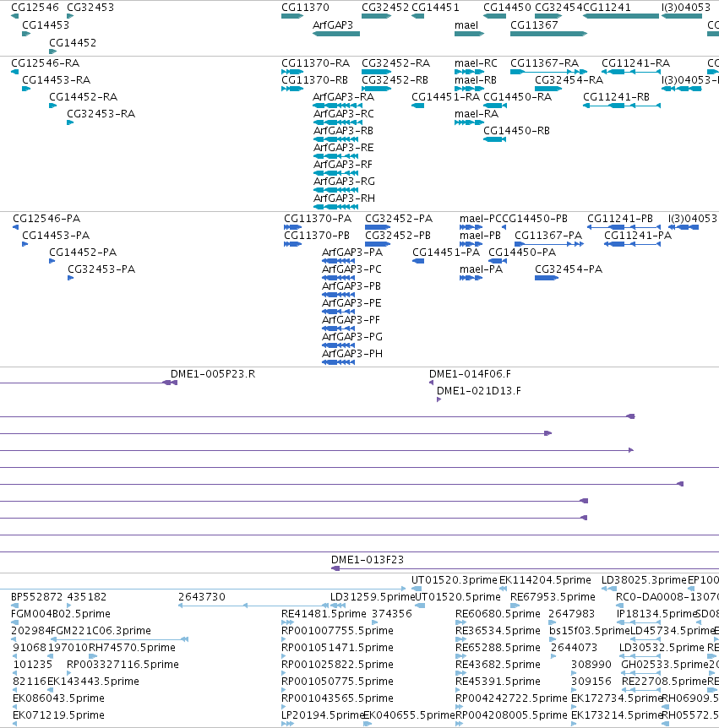Select the CG11370 gene glyph
Viewport: 719px width, 728px height.
pyautogui.click(x=292, y=16)
